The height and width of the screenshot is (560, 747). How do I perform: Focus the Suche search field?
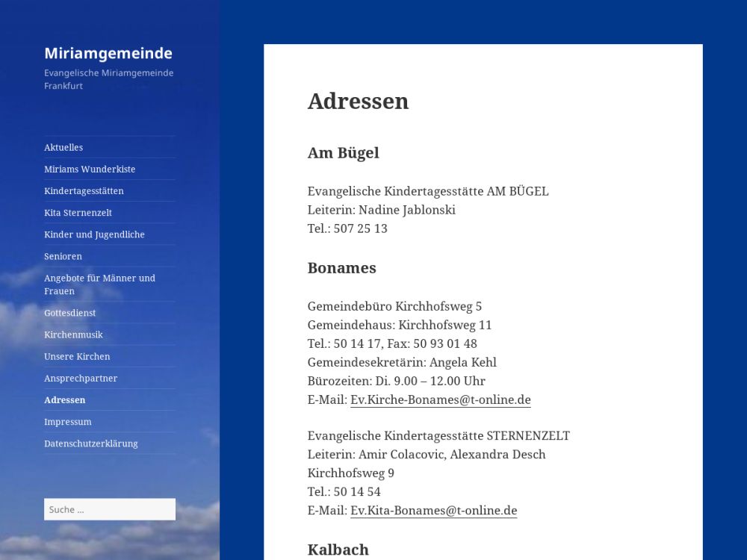109,509
